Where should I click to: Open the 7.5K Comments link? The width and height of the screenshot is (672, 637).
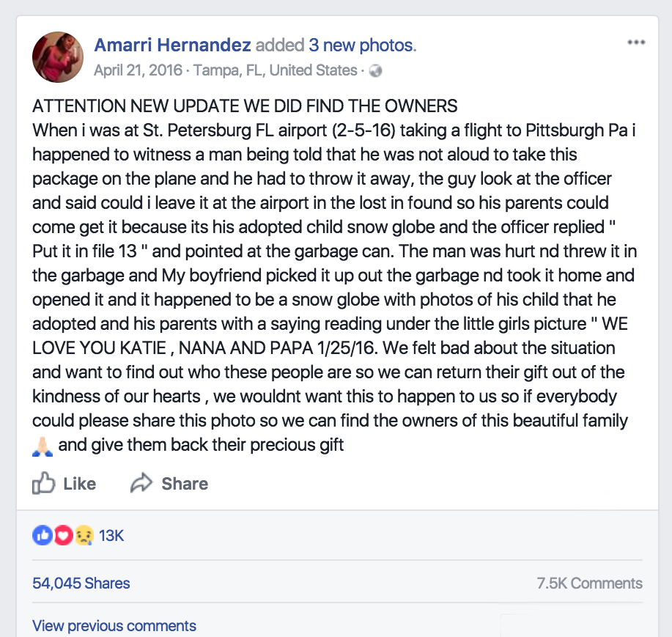pyautogui.click(x=589, y=583)
